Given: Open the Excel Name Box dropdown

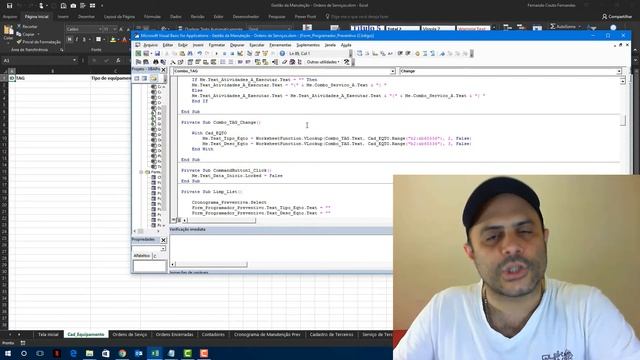Looking at the screenshot, I should [74, 60].
